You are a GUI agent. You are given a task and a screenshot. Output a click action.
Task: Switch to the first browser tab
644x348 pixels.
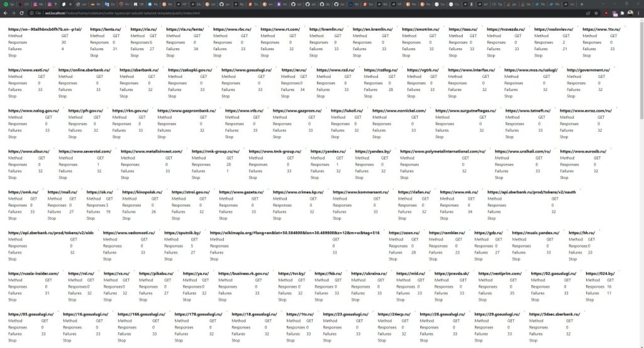coord(8,4)
